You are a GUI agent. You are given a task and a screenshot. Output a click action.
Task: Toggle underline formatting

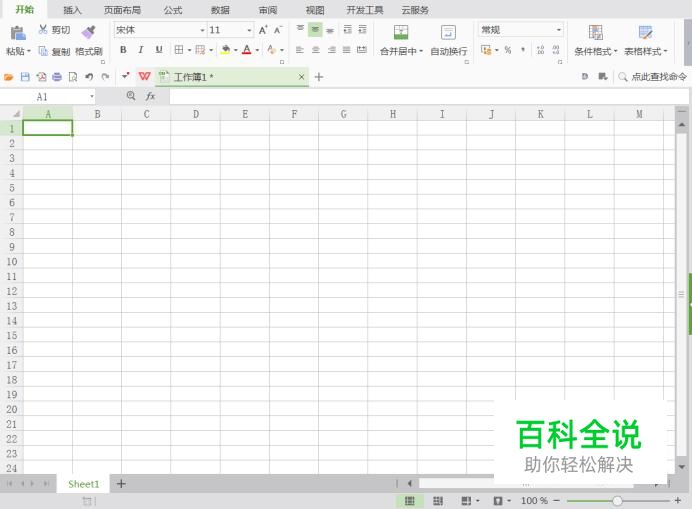point(159,50)
